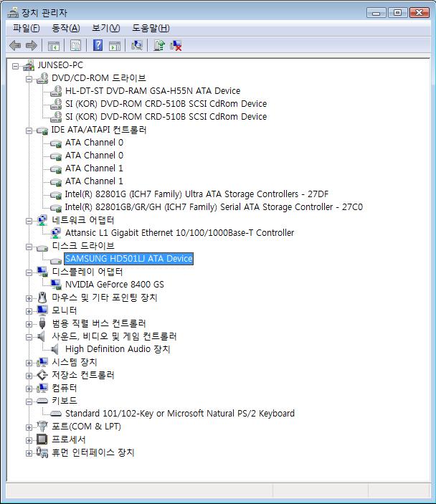The image size is (436, 504).
Task: Collapse the 네트워크 어댑터 category
Action: (x=29, y=221)
